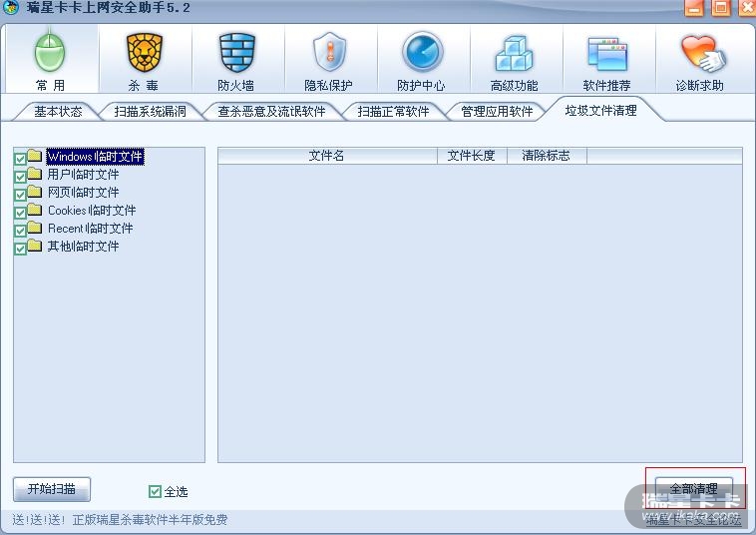Click the Recent临时文件 folder icon

pos(35,228)
